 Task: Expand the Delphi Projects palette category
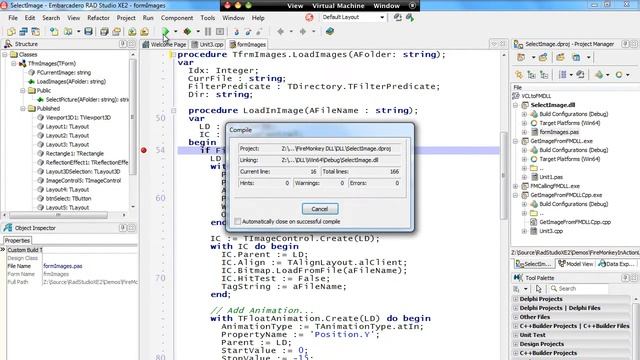tap(516, 299)
